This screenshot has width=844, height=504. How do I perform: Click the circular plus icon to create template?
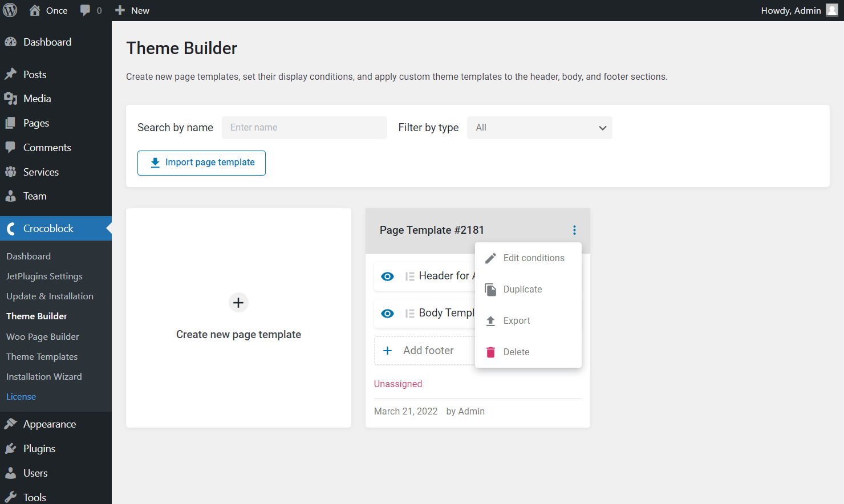click(x=238, y=303)
